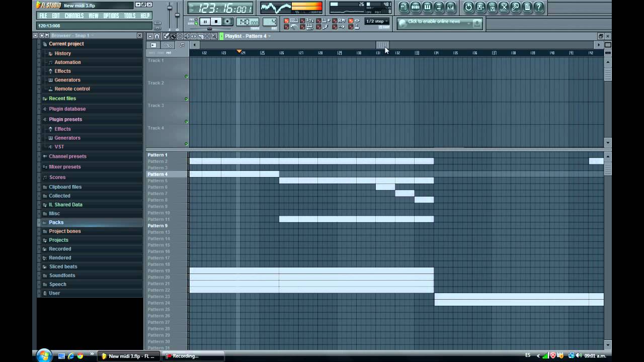Viewport: 644px width, 362px height.
Task: Open the playlist window from the toolbar
Action: click(x=404, y=7)
